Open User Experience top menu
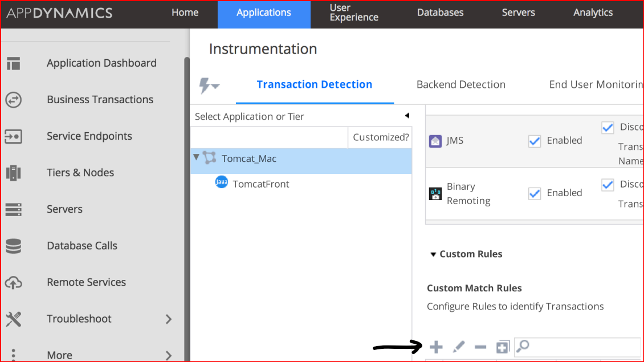This screenshot has height=362, width=644. (x=353, y=13)
